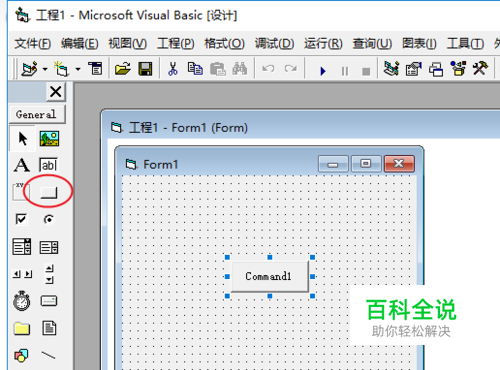The width and height of the screenshot is (500, 370).
Task: Click Open Project folder icon
Action: point(123,69)
